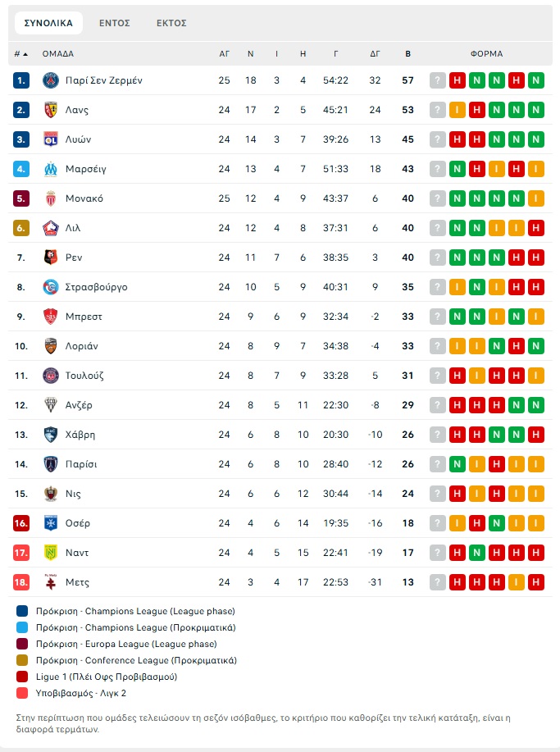Click the position 18 relegation badge
The width and height of the screenshot is (560, 752).
point(21,582)
